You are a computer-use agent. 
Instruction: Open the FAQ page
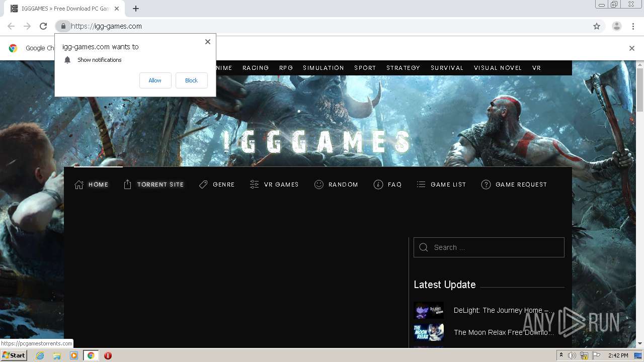[x=387, y=185]
